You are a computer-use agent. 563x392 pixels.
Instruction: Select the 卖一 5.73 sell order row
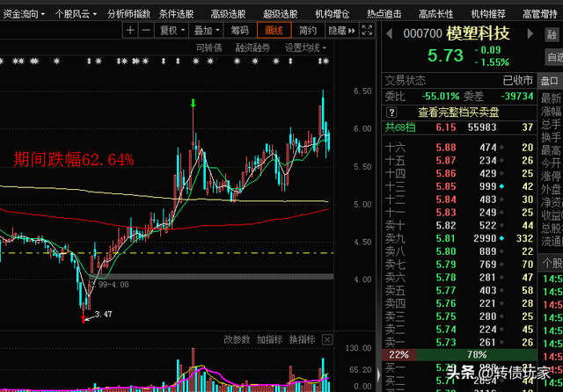pos(459,343)
